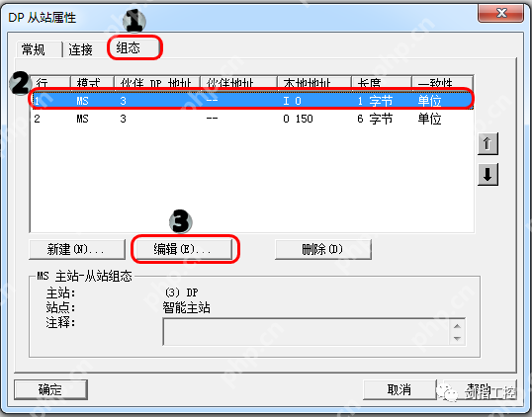Click the 长度 column header

pyautogui.click(x=382, y=83)
